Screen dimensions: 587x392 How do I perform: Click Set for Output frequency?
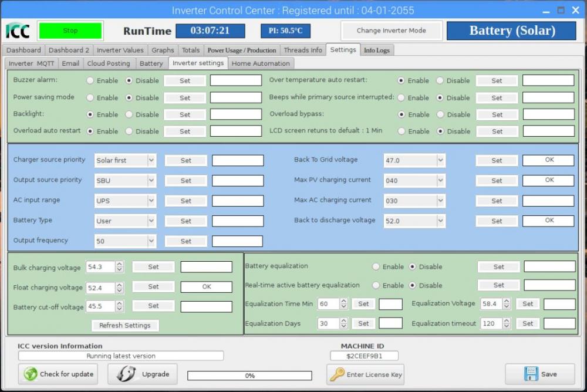[x=186, y=241]
